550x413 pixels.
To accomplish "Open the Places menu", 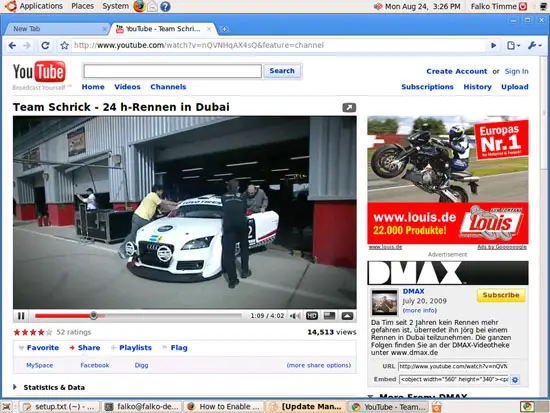I will click(x=82, y=6).
